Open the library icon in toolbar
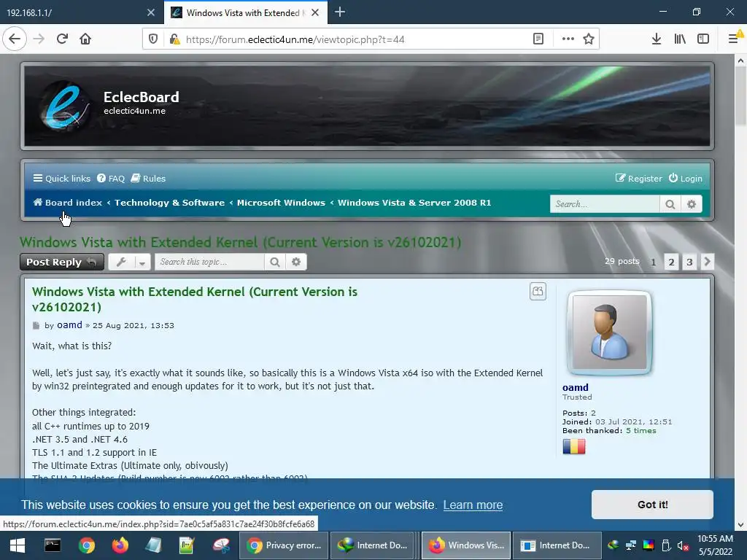Screen dimensions: 747x560 [x=680, y=39]
